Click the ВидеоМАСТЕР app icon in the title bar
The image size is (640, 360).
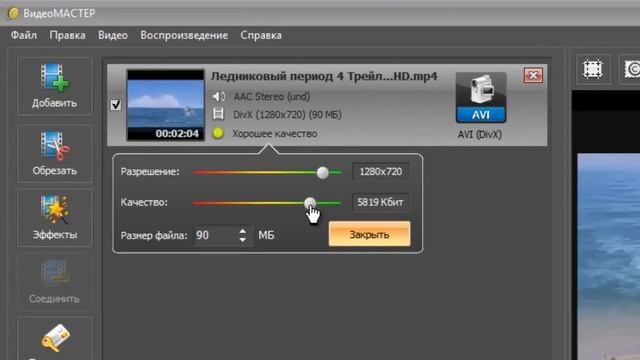[13, 13]
